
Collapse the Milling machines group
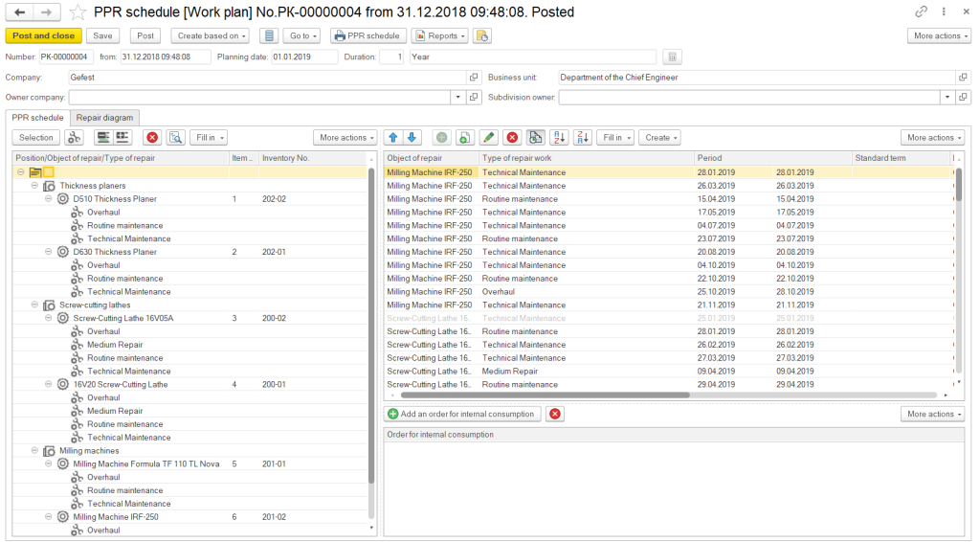[35, 450]
